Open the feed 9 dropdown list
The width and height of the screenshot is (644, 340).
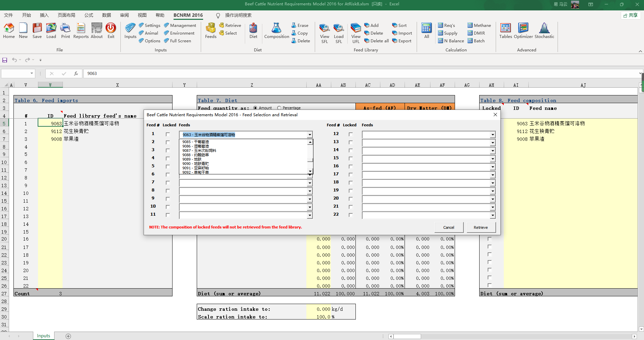click(310, 199)
